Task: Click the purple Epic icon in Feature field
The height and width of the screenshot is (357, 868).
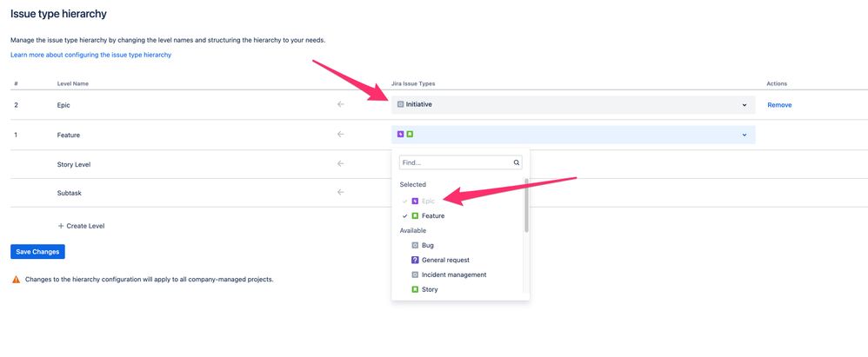Action: (x=401, y=134)
